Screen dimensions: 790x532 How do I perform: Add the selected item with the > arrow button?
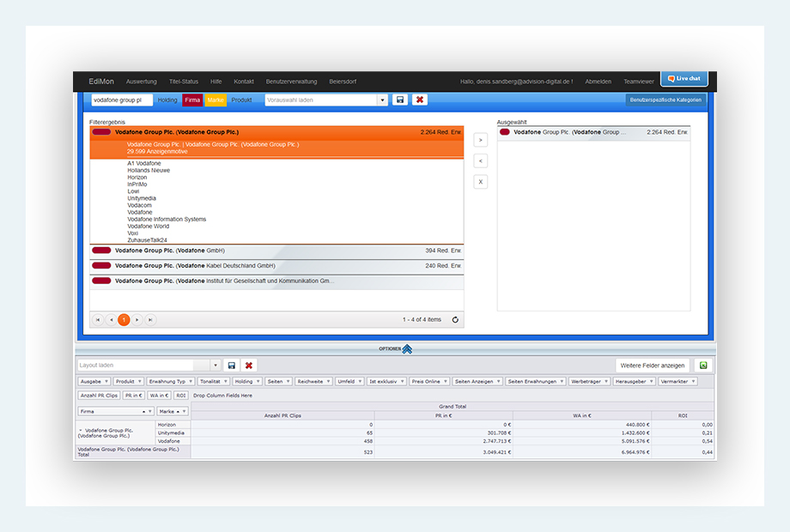(x=481, y=140)
